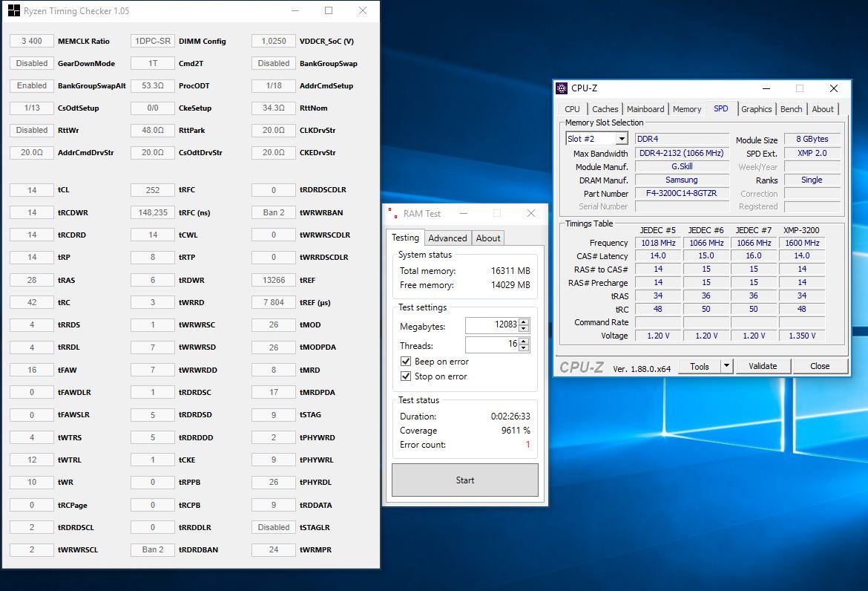Click the CPU-Z title bar logo icon

pos(562,88)
